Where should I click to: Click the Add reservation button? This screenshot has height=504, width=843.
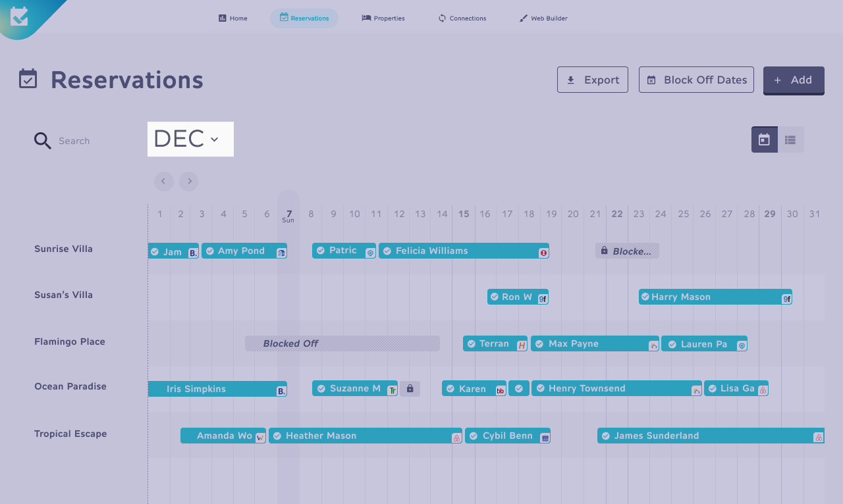(x=794, y=80)
